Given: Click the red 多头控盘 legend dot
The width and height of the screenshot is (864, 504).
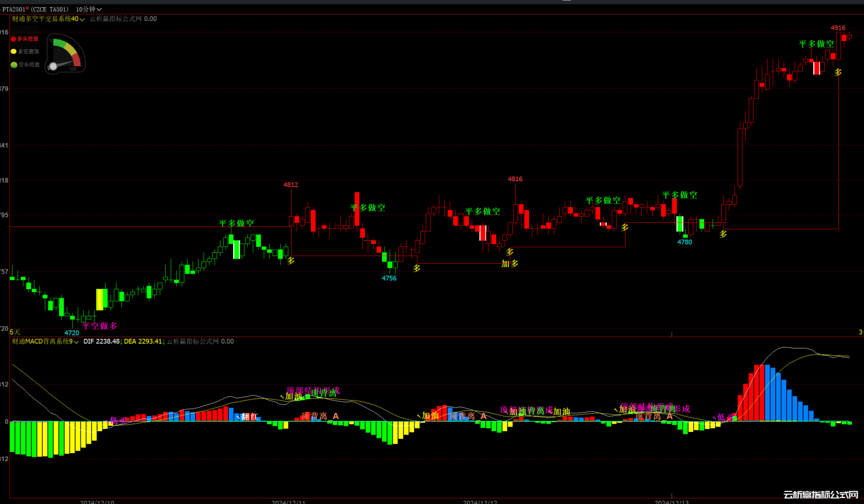Looking at the screenshot, I should 14,39.
